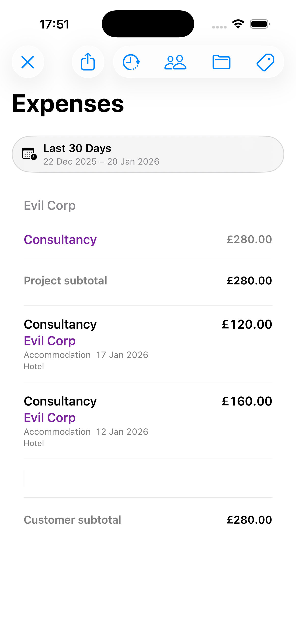This screenshot has width=296, height=644.
Task: Tap the Wi-Fi status icon
Action: [238, 24]
